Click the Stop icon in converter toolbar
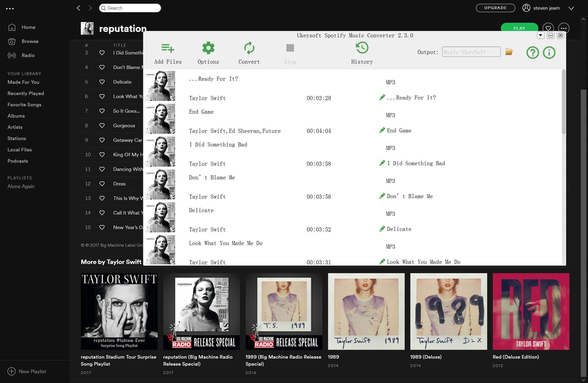The height and width of the screenshot is (383, 588). point(290,47)
